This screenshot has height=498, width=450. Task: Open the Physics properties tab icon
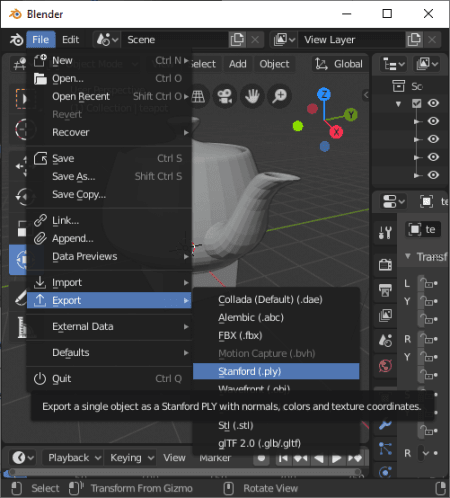(x=385, y=472)
